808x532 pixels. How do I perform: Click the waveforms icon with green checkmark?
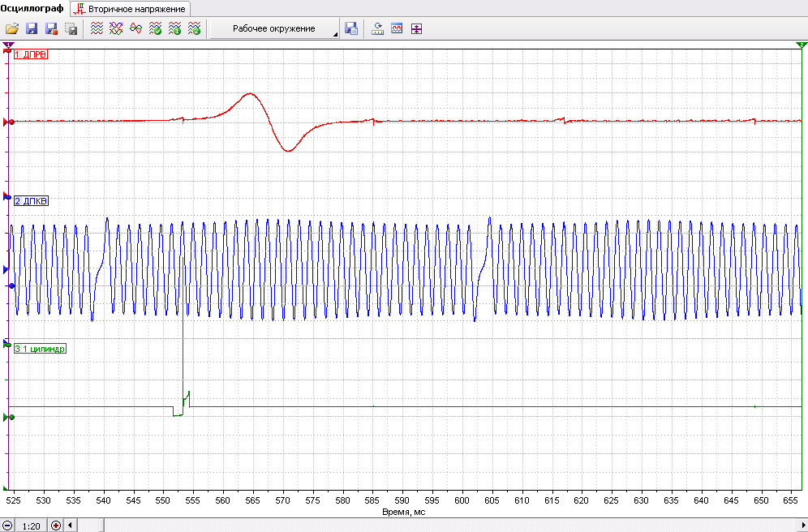pyautogui.click(x=155, y=29)
